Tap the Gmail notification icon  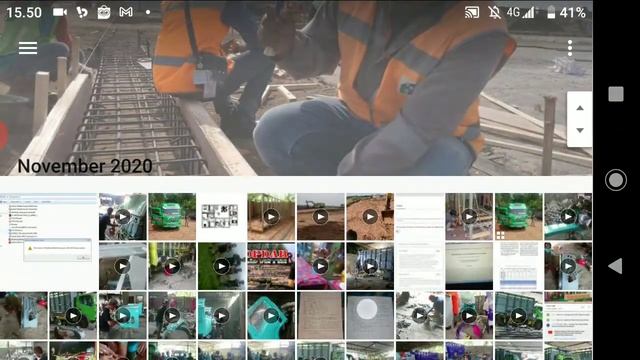tap(126, 12)
